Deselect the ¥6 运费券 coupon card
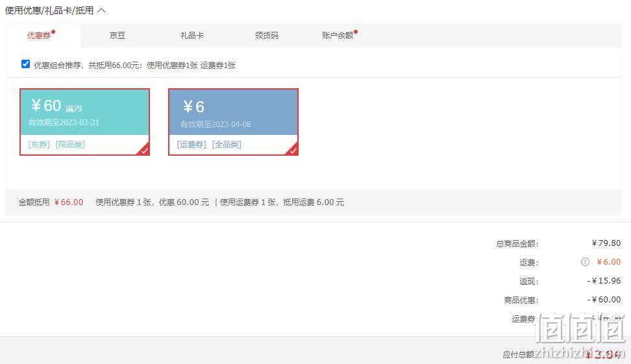The image size is (631, 364). [234, 122]
